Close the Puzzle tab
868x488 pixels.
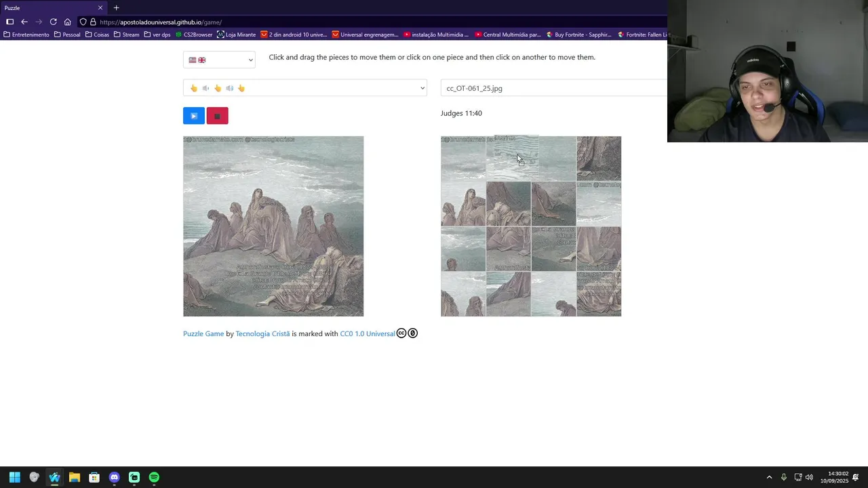(x=100, y=7)
